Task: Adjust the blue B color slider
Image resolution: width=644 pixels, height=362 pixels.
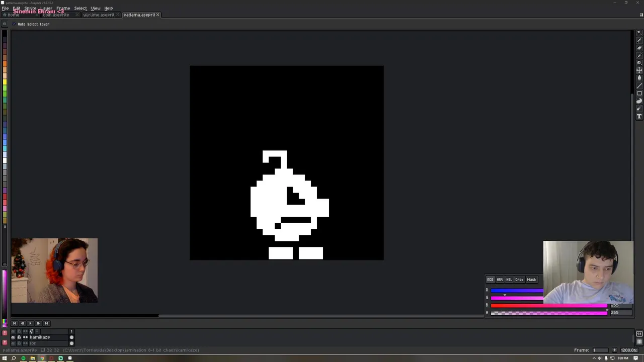Action: point(549,305)
